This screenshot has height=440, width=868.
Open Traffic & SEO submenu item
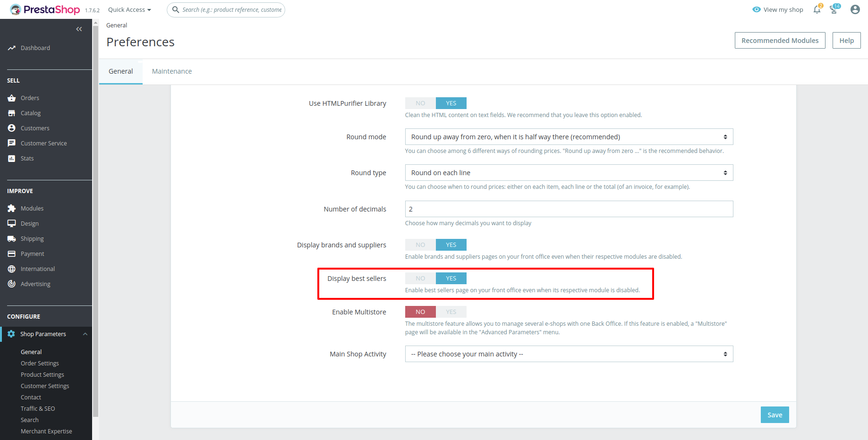click(38, 409)
